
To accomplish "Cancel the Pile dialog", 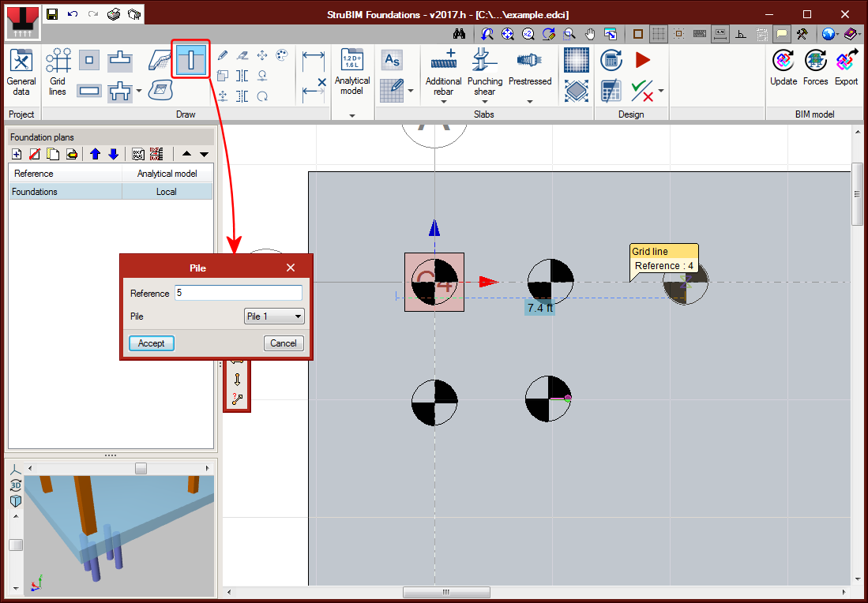I will [x=283, y=343].
